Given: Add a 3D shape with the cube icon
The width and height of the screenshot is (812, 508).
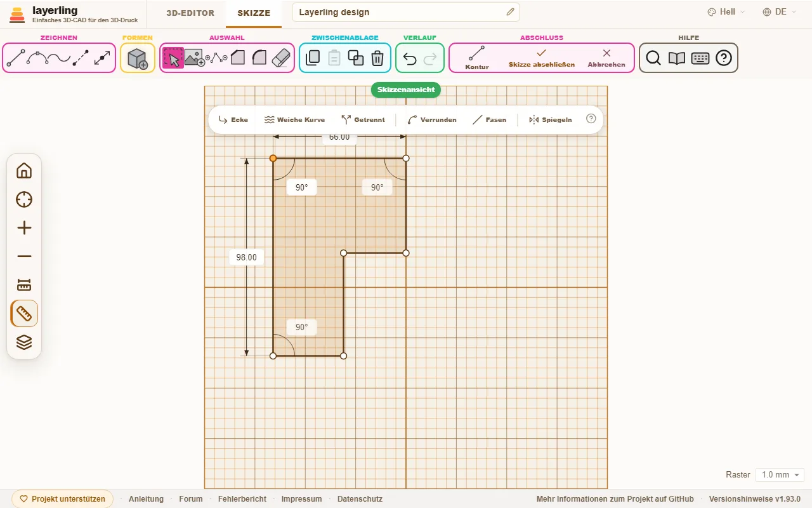Looking at the screenshot, I should (138, 58).
